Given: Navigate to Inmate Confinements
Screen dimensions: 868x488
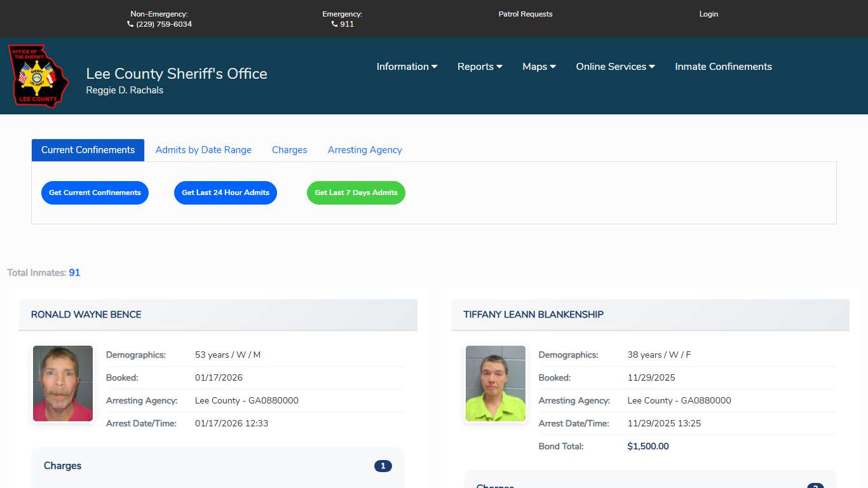Looking at the screenshot, I should click(x=723, y=67).
